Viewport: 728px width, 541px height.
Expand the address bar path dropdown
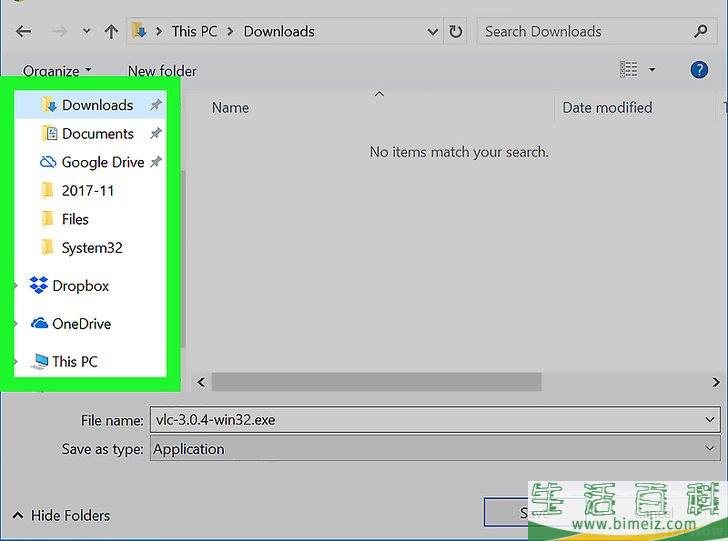pos(433,32)
